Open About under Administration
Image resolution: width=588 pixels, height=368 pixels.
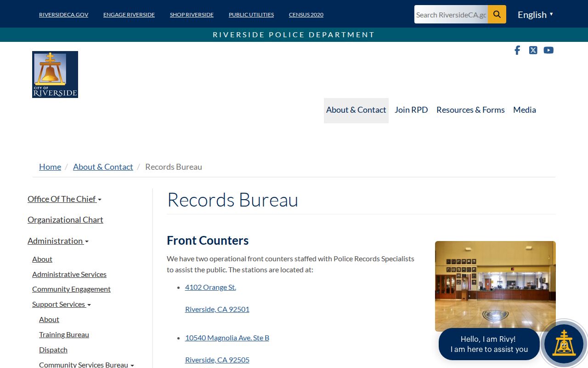[42, 259]
